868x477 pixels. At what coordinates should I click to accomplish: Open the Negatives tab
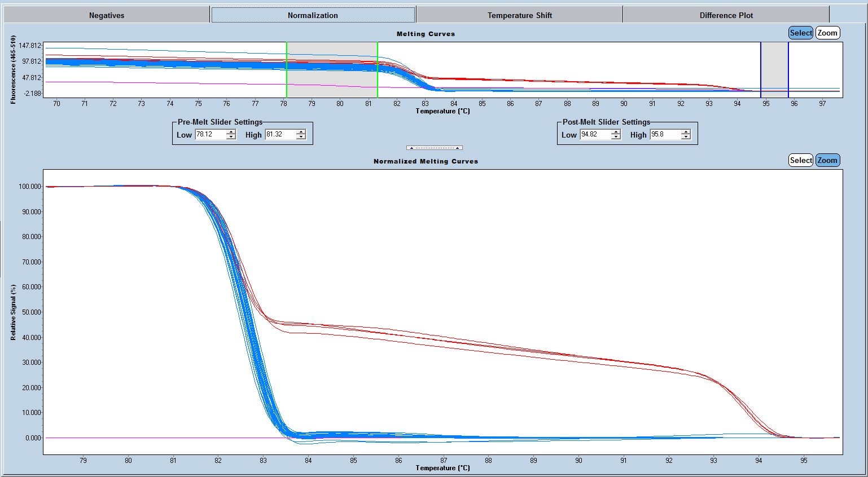click(x=107, y=15)
